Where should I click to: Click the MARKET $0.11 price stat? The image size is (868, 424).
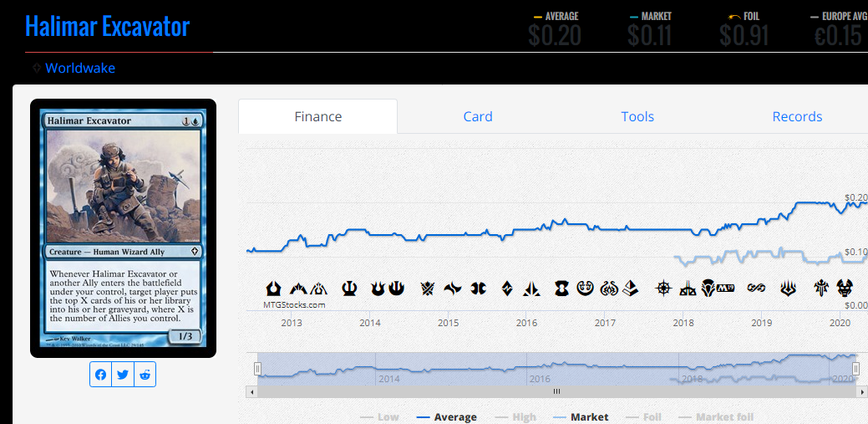[x=650, y=28]
